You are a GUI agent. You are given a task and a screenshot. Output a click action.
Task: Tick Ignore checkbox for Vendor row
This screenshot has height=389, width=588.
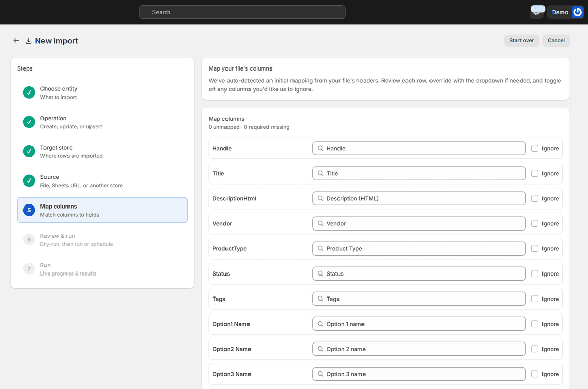point(535,224)
